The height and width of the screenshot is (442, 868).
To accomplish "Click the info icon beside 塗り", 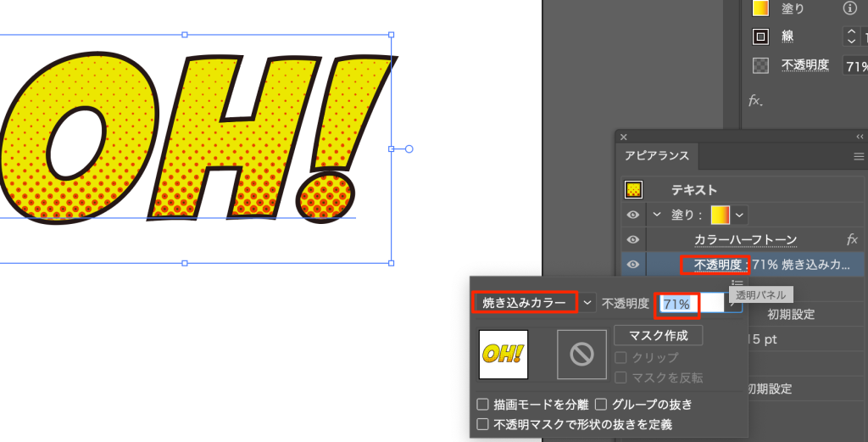I will (x=849, y=8).
